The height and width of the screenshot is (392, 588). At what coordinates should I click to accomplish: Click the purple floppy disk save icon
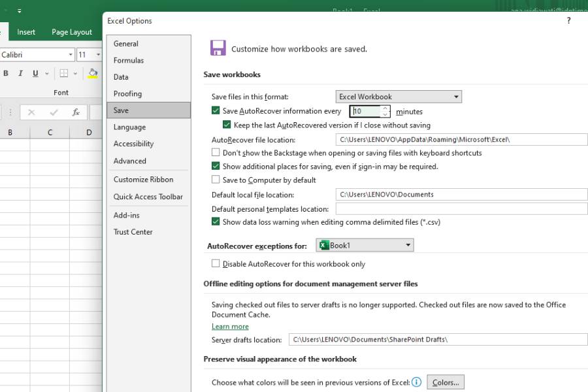pyautogui.click(x=218, y=48)
